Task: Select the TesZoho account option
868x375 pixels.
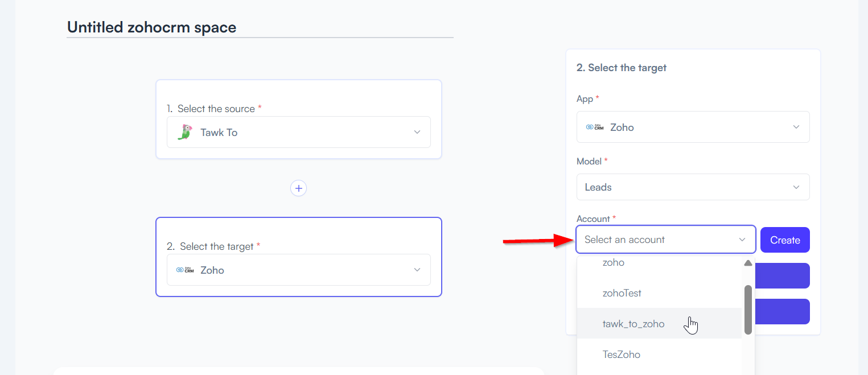Action: pos(659,355)
